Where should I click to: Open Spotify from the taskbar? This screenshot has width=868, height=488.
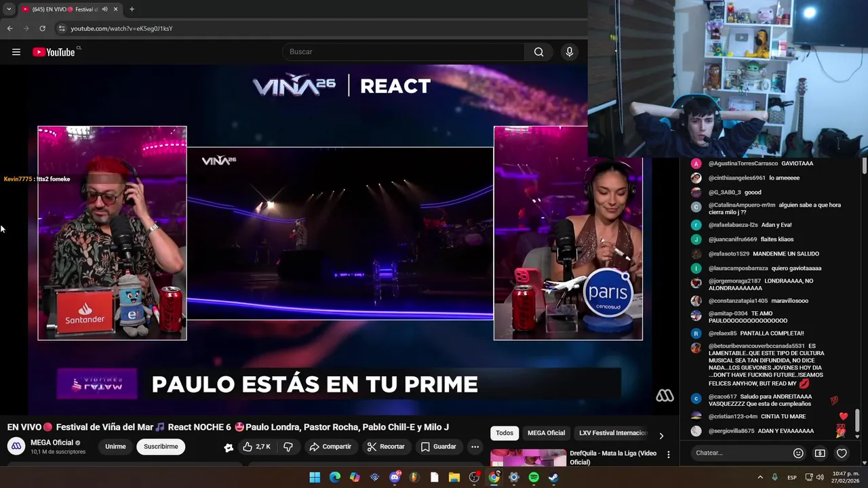[x=534, y=477]
